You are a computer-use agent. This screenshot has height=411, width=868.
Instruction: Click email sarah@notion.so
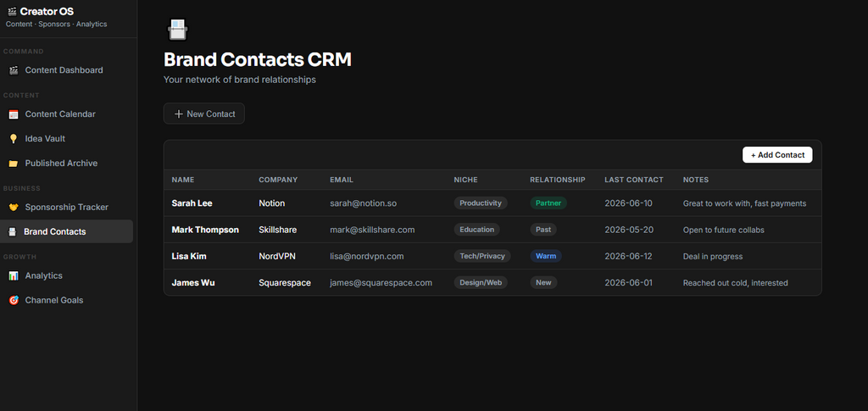point(363,203)
